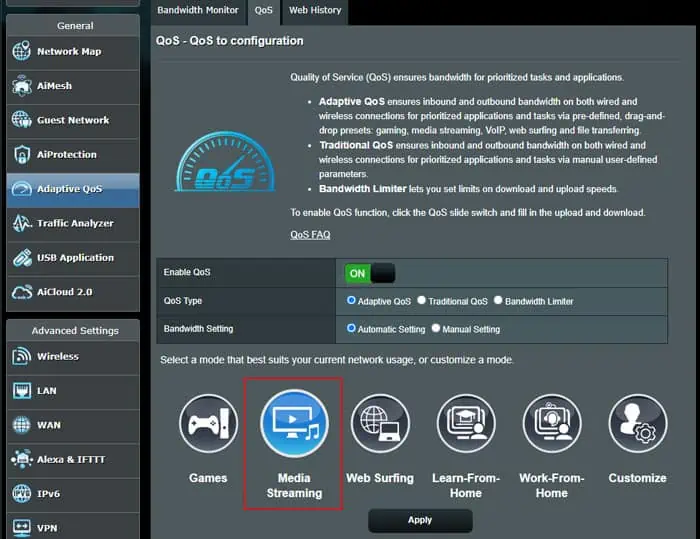
Task: Select the Automatic Setting radio button
Action: click(x=351, y=328)
